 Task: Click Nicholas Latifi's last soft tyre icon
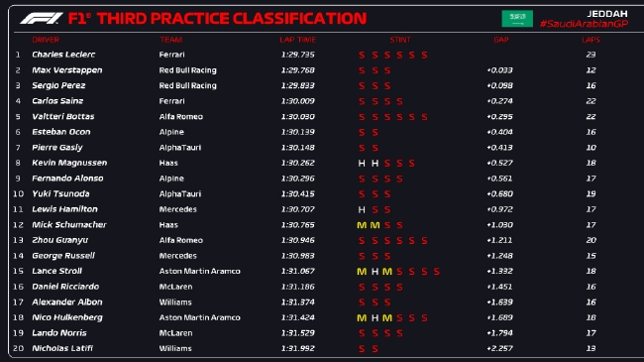[375, 349]
